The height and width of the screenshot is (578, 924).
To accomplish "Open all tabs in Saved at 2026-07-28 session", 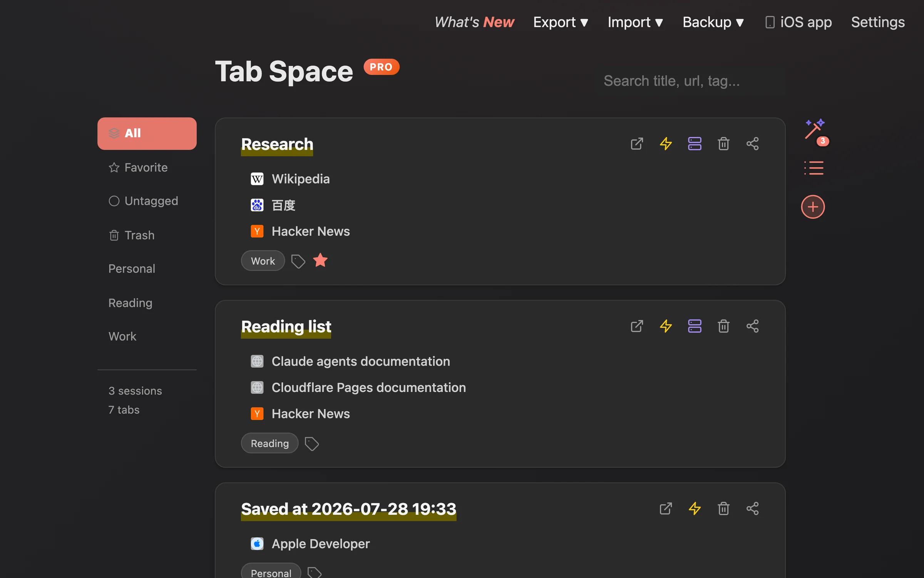I will coord(666,509).
